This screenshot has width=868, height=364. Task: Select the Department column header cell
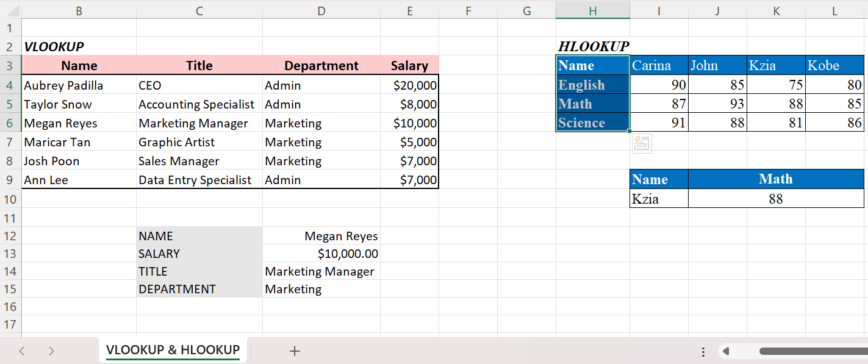click(321, 65)
